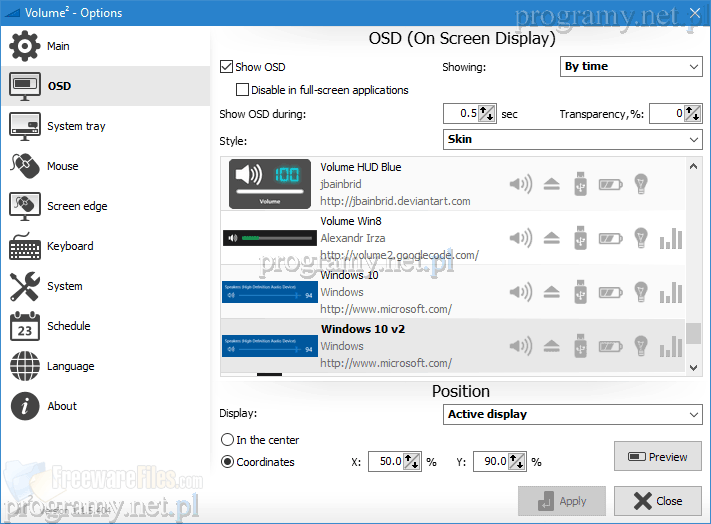Image resolution: width=711 pixels, height=524 pixels.
Task: Click the skin list vertical scrollbar thumb
Action: [694, 333]
